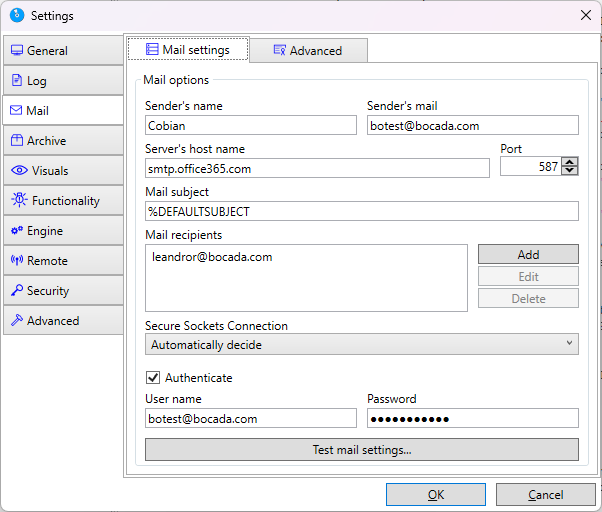Select the Remote settings section
Viewport: 602px width, 512px height.
(62, 261)
